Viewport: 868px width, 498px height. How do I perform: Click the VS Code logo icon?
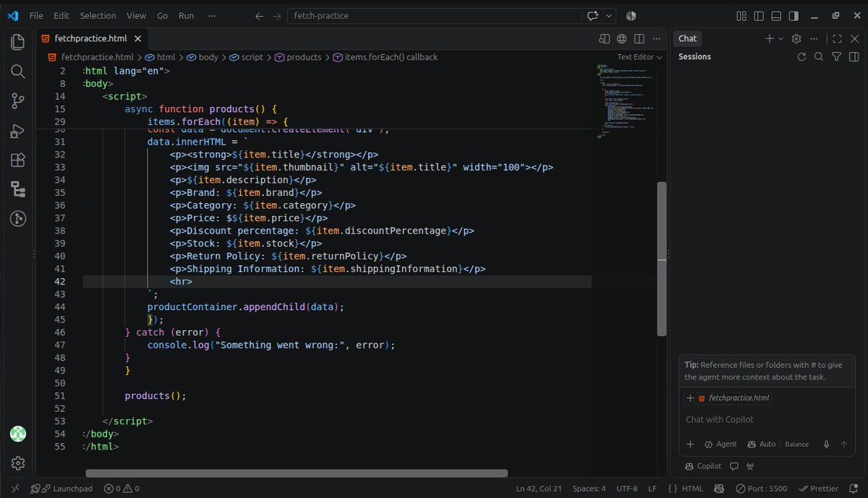[x=12, y=15]
